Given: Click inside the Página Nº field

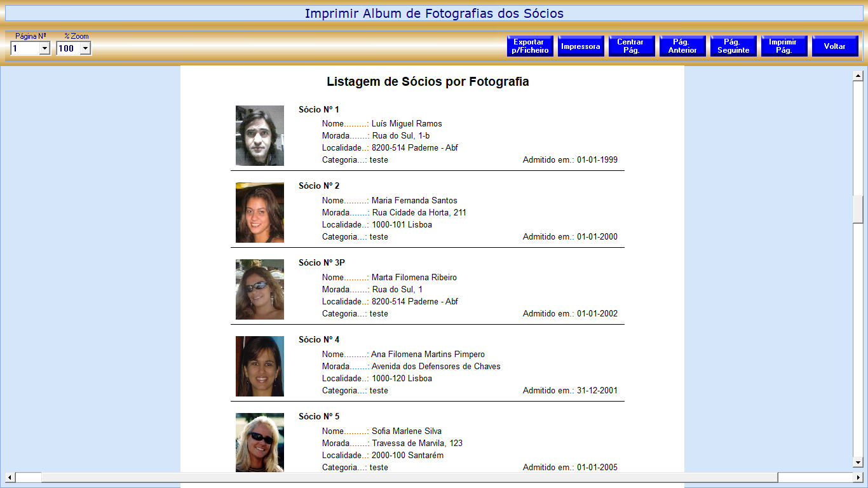Looking at the screenshot, I should 25,49.
